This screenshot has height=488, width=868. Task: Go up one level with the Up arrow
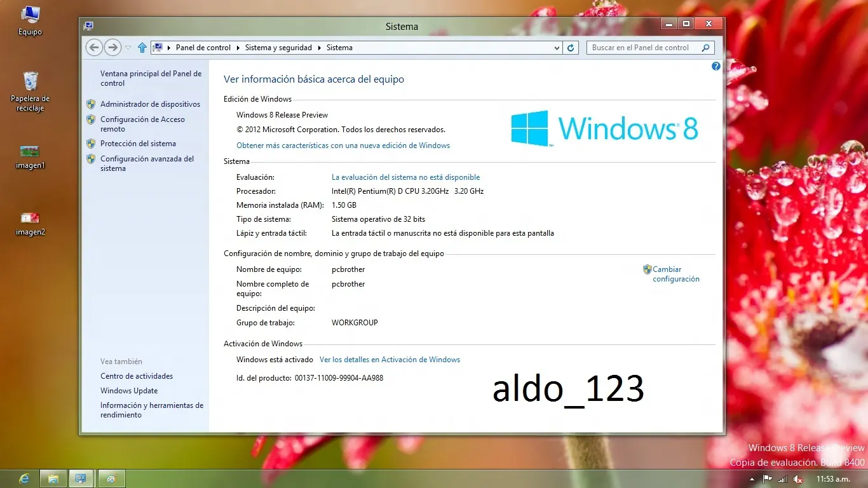(x=142, y=48)
